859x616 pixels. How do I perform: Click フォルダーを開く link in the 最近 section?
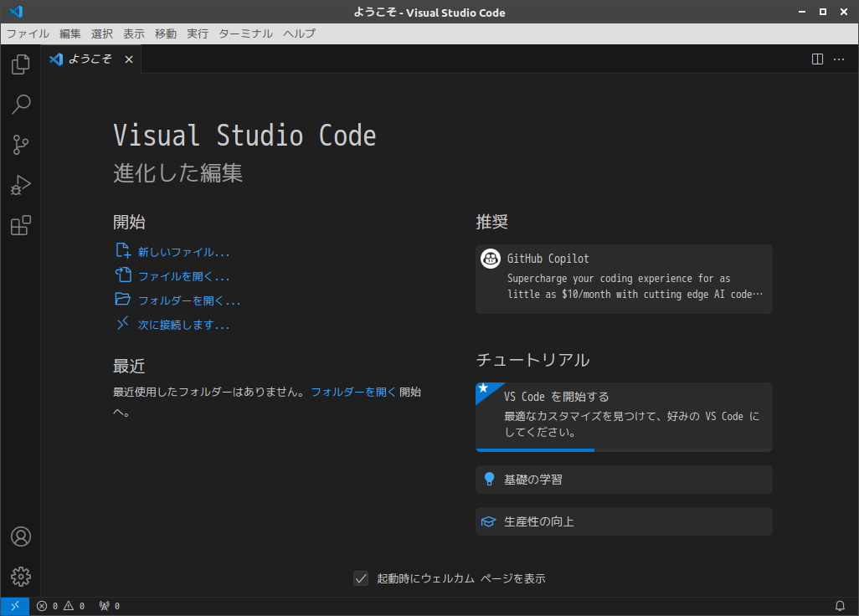pos(353,392)
